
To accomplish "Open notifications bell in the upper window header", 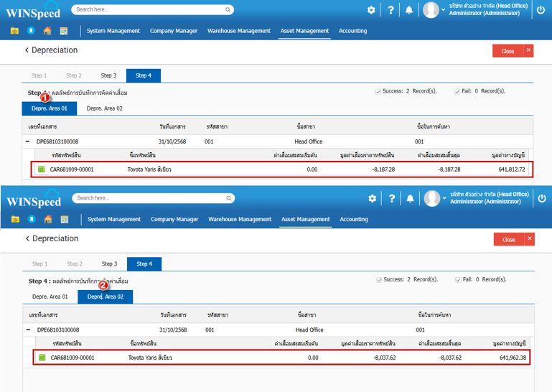I will (x=409, y=10).
